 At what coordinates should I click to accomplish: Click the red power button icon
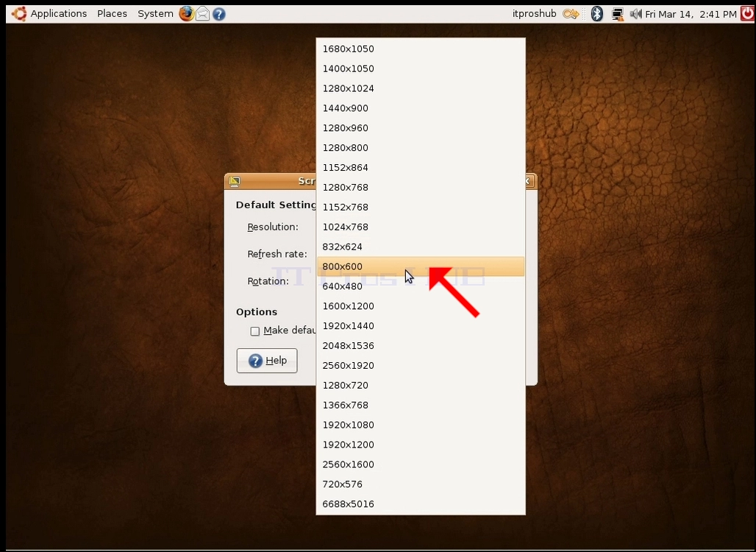click(747, 13)
